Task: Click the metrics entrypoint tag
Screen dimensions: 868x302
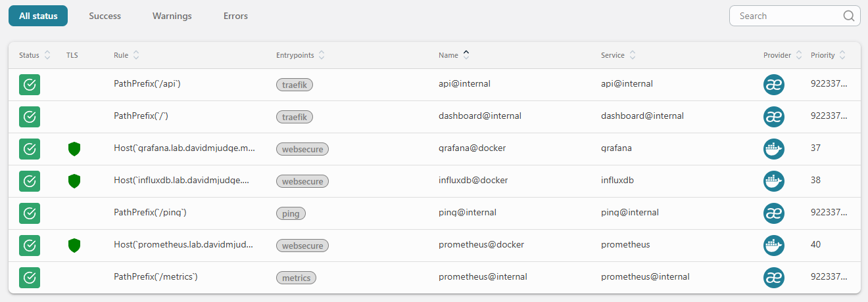Action: 296,278
